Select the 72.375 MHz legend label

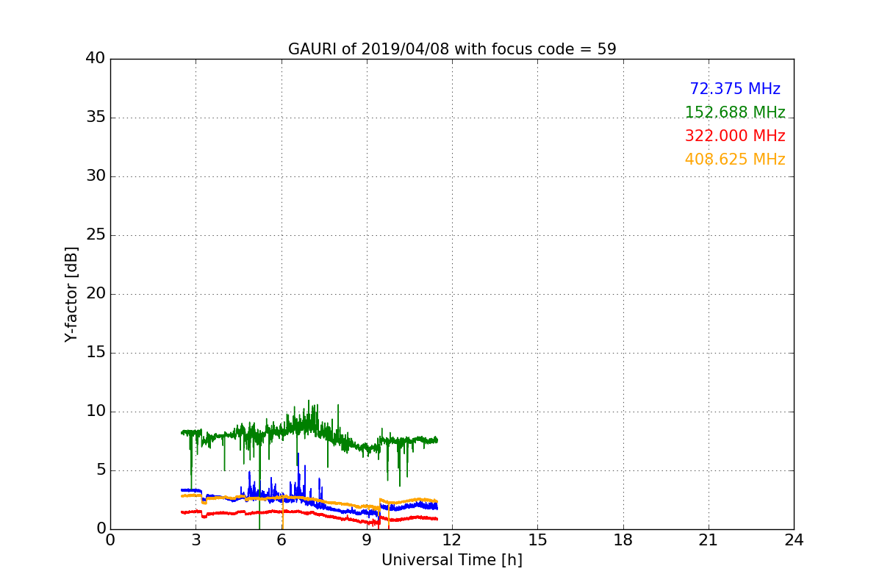coord(735,89)
